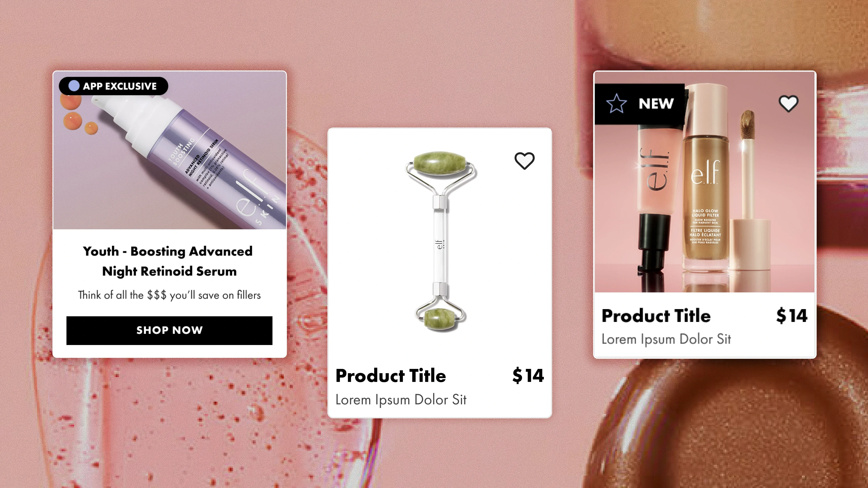Click the 'Think of all the $$$' tagline
868x488 pixels.
click(170, 295)
